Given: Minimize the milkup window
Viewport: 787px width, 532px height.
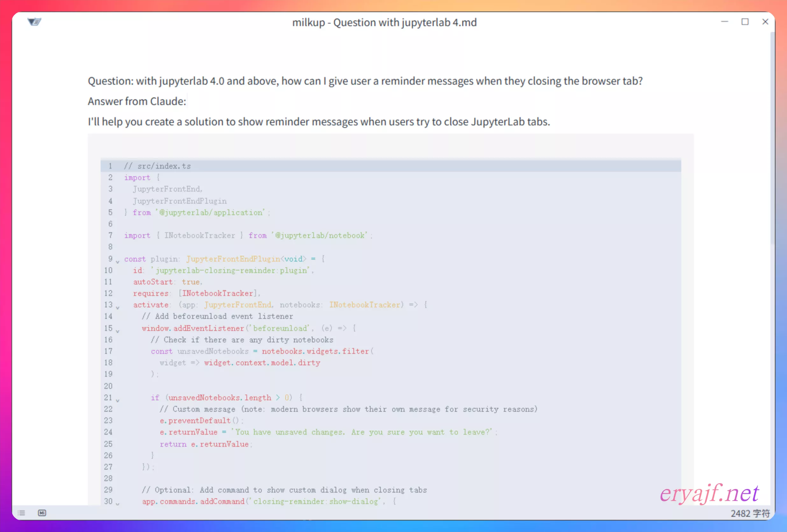Looking at the screenshot, I should tap(724, 22).
